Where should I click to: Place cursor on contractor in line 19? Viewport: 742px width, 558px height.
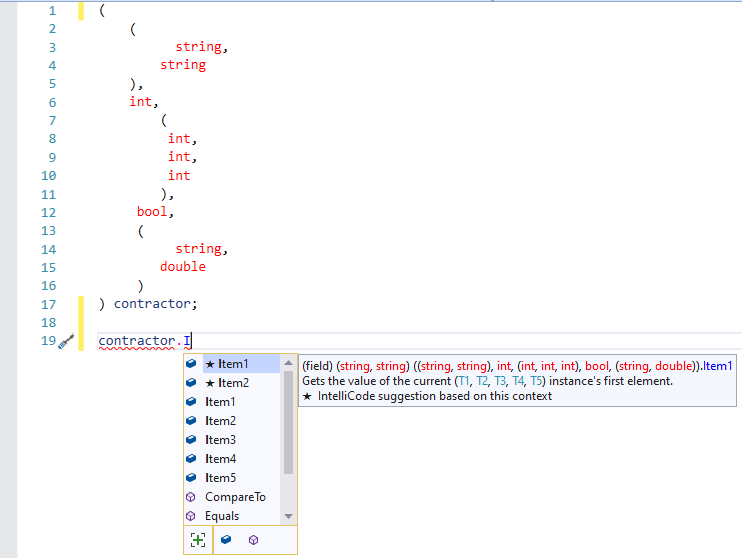(x=137, y=340)
